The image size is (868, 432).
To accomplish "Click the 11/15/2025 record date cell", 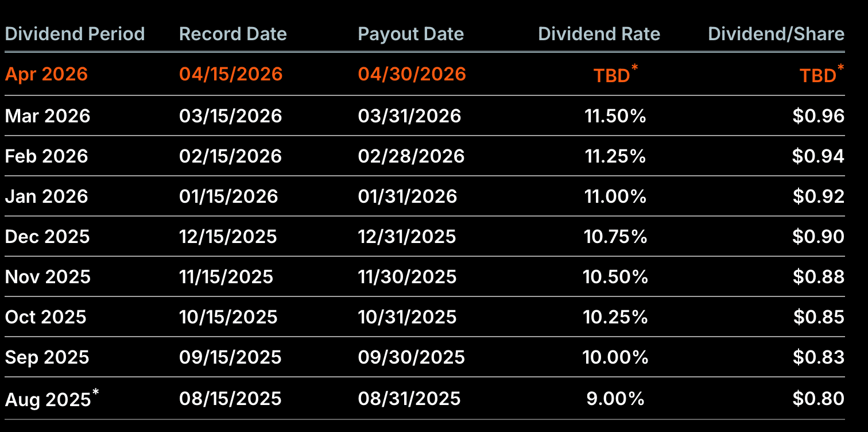I will click(226, 277).
